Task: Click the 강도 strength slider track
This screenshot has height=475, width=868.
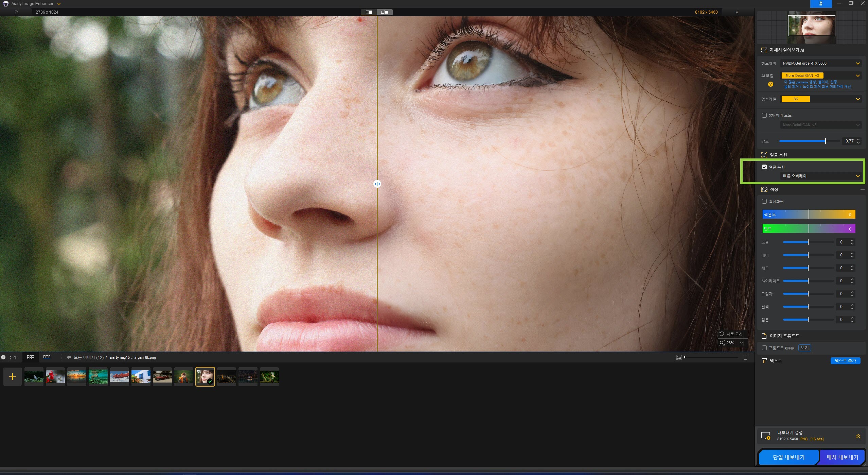Action: click(x=802, y=141)
